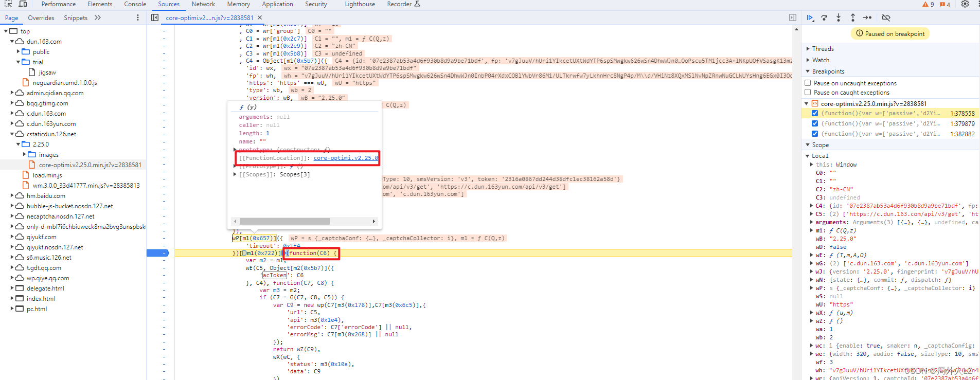Image resolution: width=980 pixels, height=380 pixels.
Task: Click the warnings count indicator
Action: (x=929, y=4)
